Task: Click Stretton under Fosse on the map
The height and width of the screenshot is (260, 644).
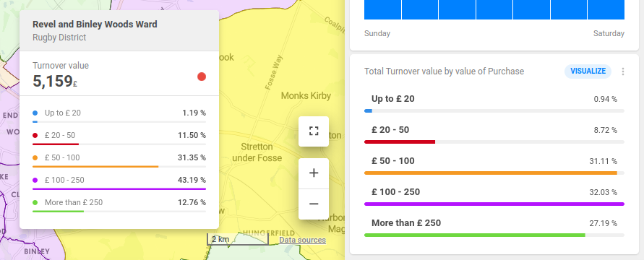Action: pyautogui.click(x=257, y=152)
